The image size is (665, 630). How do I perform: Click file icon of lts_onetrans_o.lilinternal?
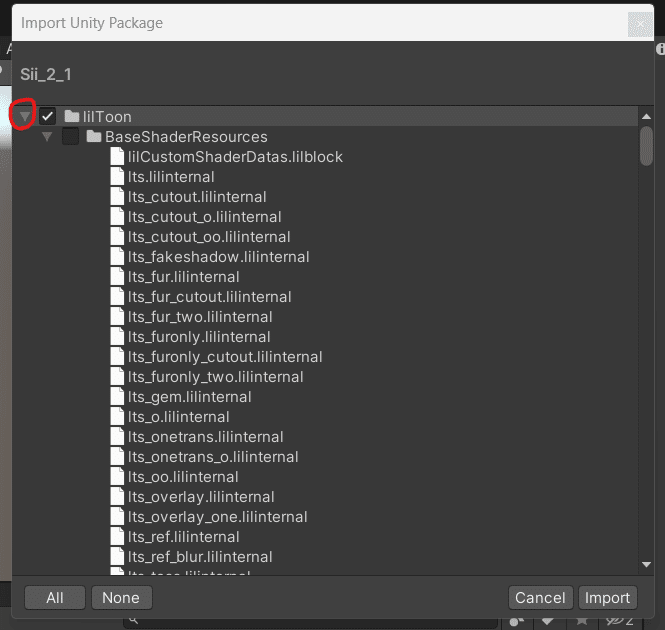point(117,456)
